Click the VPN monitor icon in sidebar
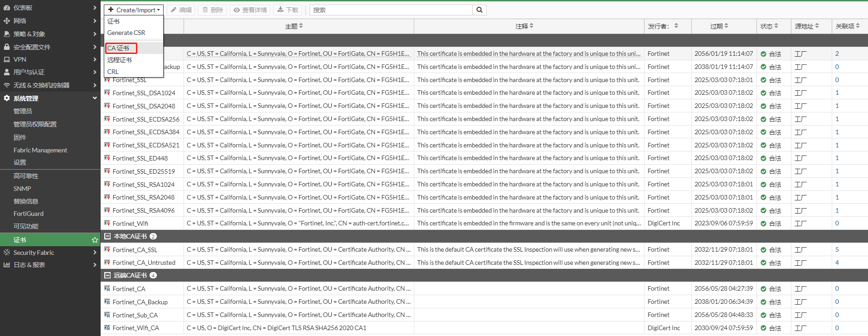This screenshot has width=868, height=336. tap(7, 59)
